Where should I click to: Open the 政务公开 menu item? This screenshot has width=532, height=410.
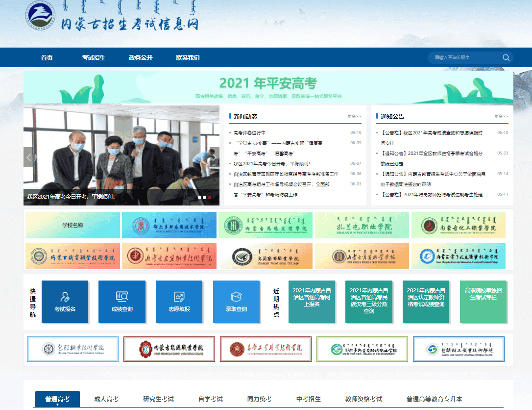click(141, 58)
